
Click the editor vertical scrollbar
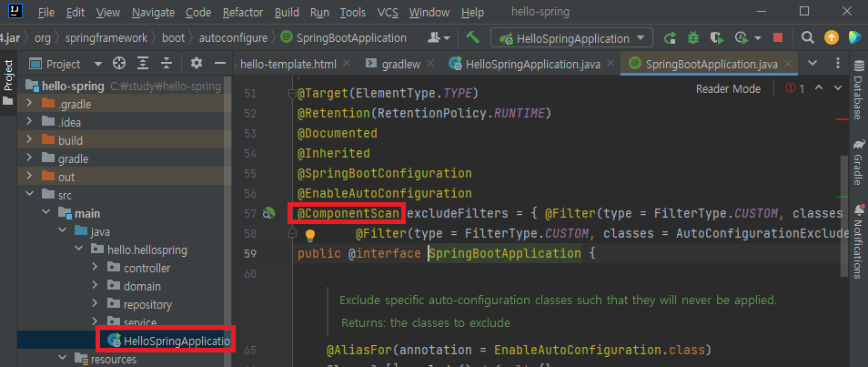click(x=844, y=216)
